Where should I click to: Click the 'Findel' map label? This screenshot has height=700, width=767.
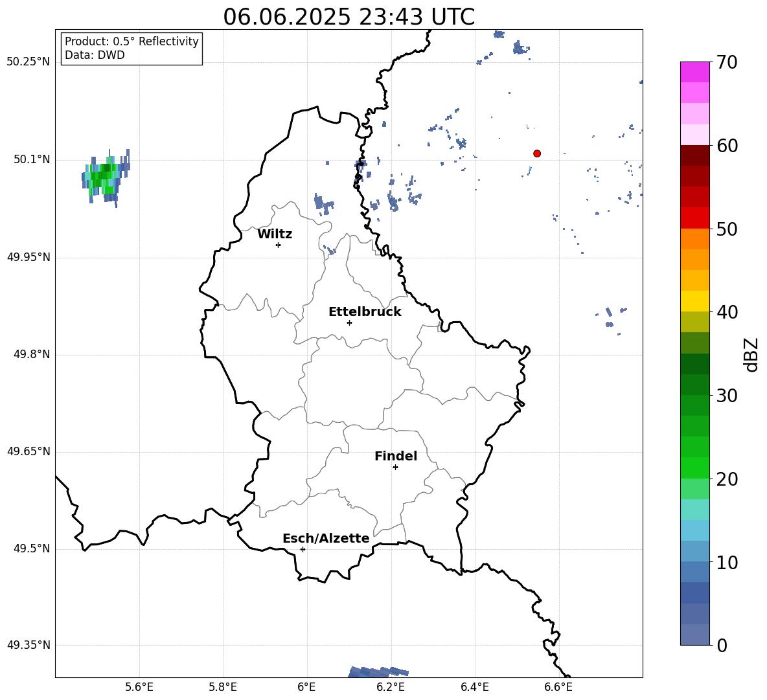[x=396, y=456]
